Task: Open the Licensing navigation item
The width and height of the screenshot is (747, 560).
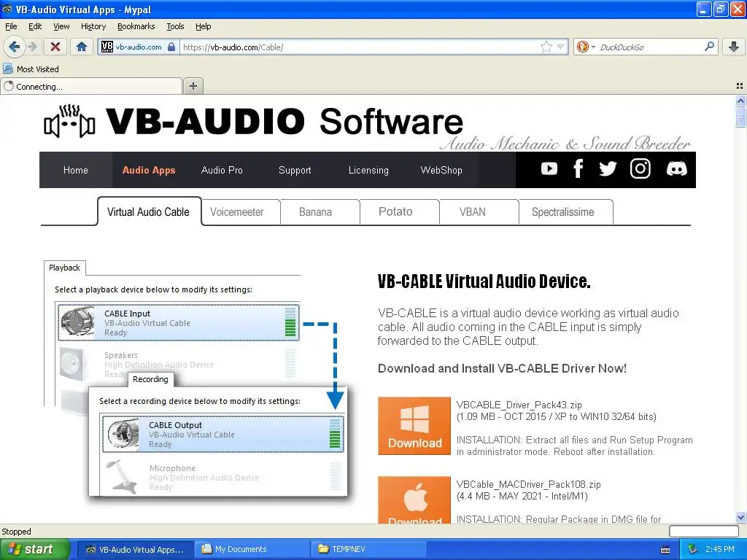Action: click(x=368, y=170)
